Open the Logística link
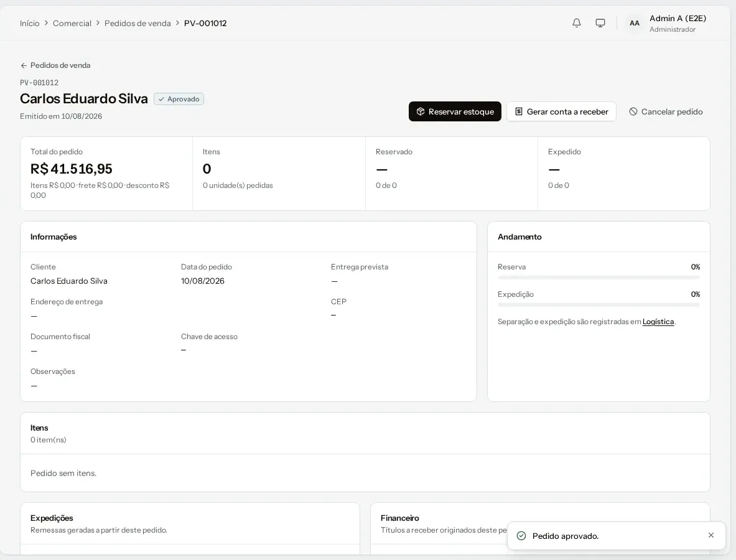Screen dimensions: 736x560 click(x=658, y=322)
